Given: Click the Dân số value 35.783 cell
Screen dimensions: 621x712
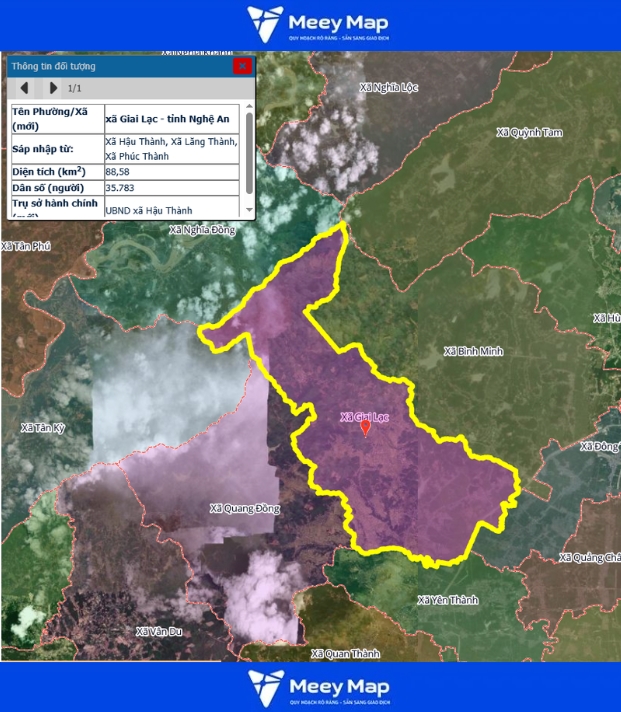Looking at the screenshot, I should (171, 188).
